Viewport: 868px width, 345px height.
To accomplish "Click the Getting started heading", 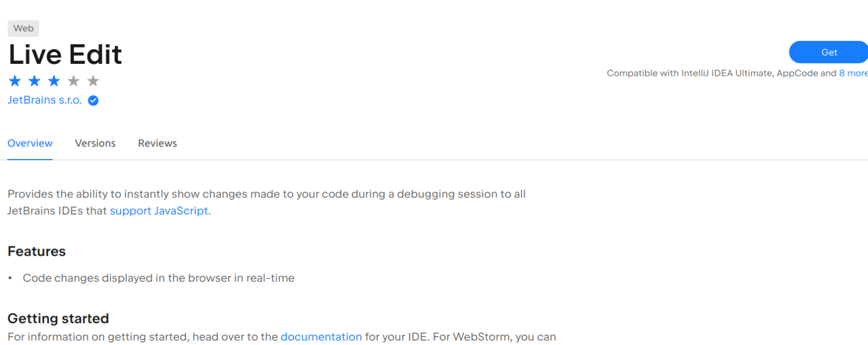I will click(58, 318).
